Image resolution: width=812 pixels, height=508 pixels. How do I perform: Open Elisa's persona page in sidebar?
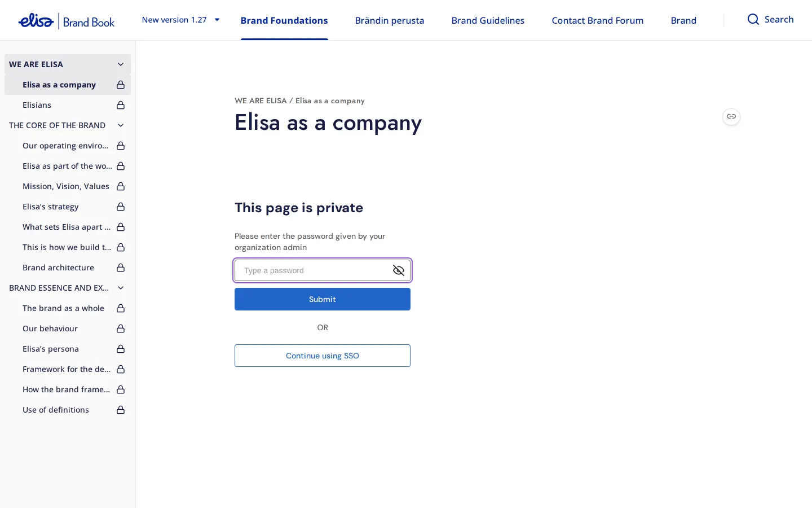(x=51, y=349)
